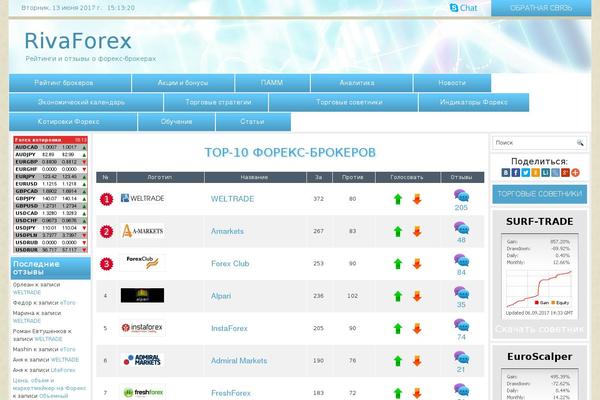The width and height of the screenshot is (600, 400).
Task: Open ПАММ menu item
Action: (x=272, y=83)
